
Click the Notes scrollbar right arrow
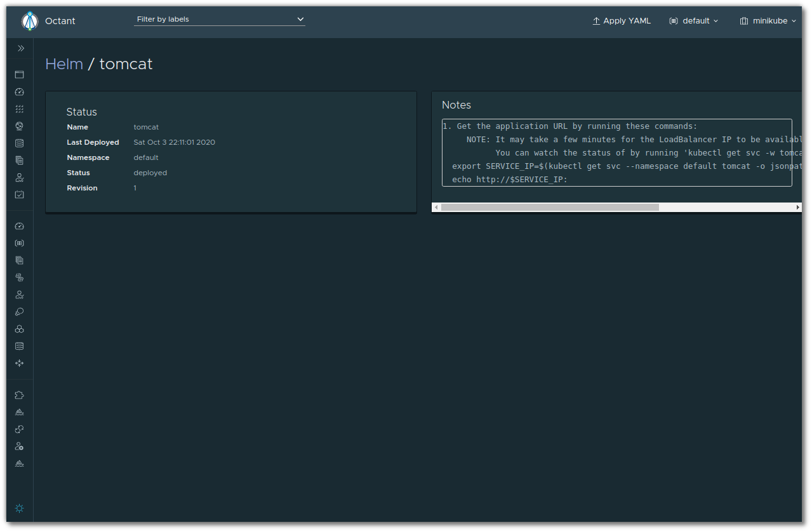[798, 208]
